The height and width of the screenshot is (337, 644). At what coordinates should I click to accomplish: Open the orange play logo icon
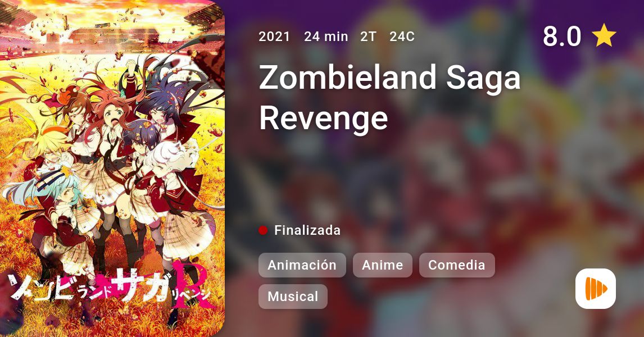[596, 289]
